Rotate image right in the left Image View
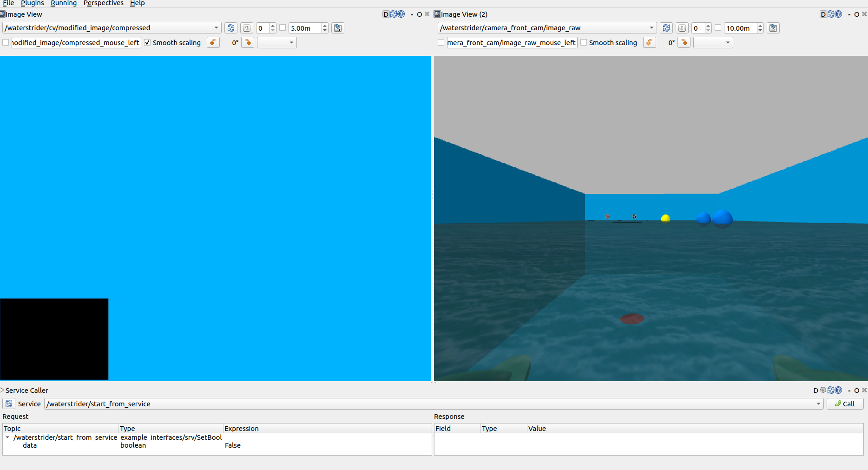The image size is (868, 470). [x=248, y=42]
